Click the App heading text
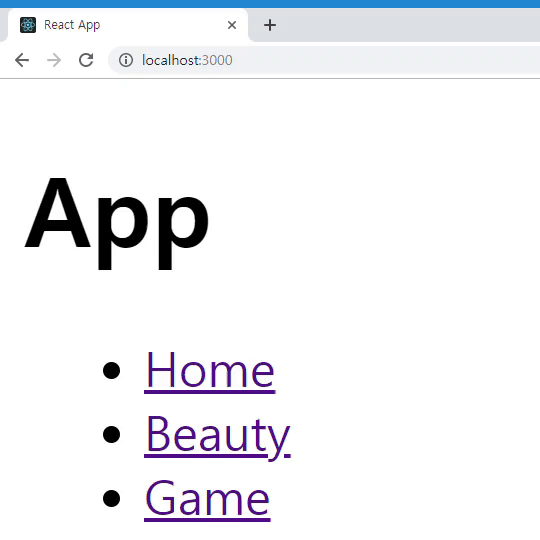 tap(116, 223)
